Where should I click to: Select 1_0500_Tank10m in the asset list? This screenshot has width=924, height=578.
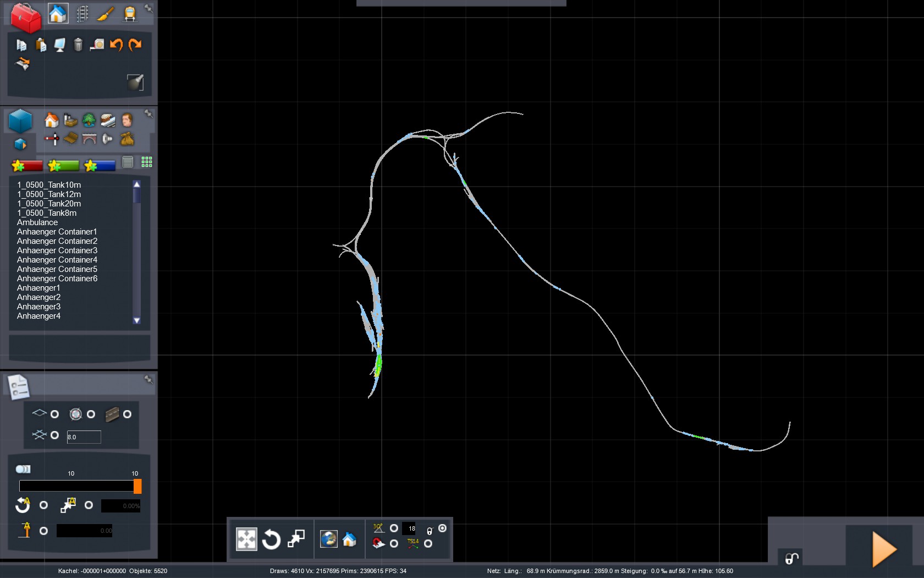tap(49, 185)
